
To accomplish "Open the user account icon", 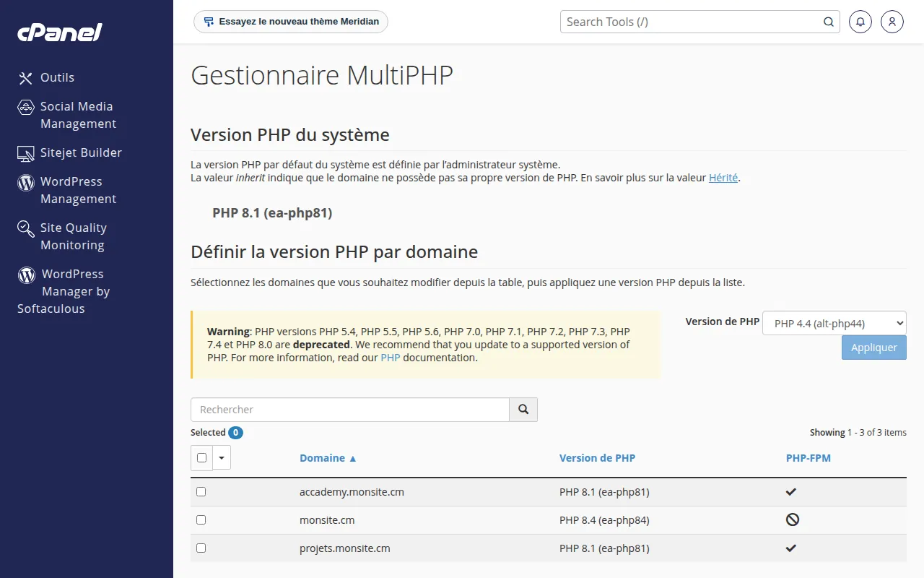I will pos(892,22).
